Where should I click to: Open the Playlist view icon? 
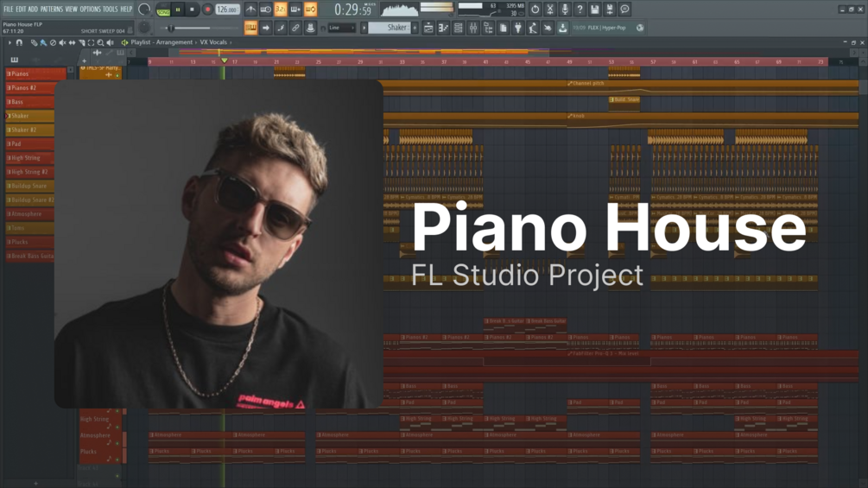(428, 28)
